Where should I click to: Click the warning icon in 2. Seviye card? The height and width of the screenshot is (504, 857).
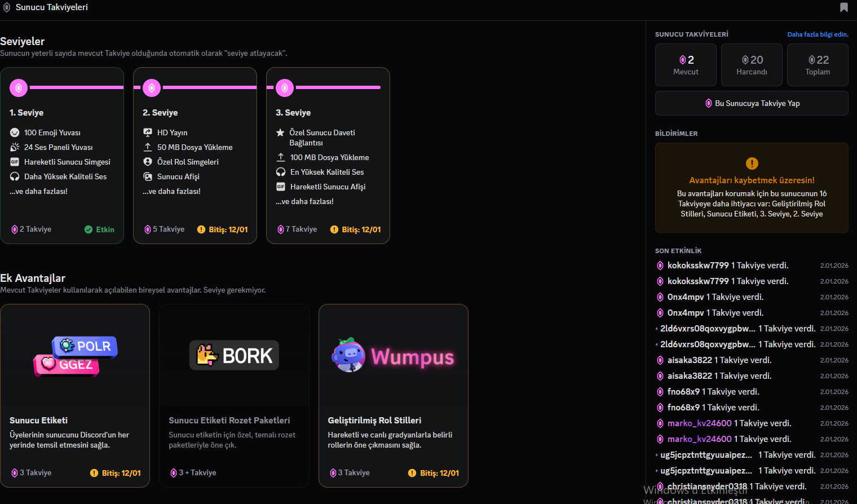point(201,229)
